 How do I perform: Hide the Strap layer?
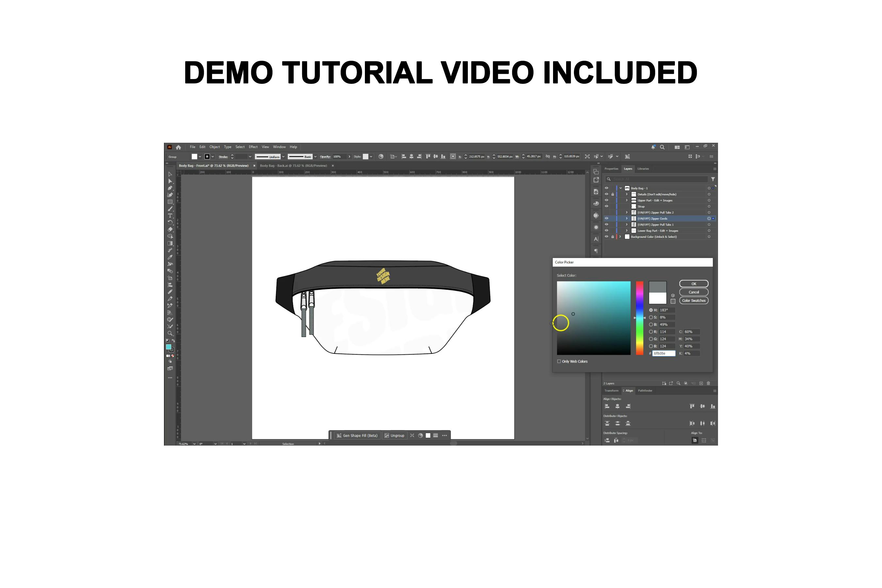pyautogui.click(x=606, y=206)
